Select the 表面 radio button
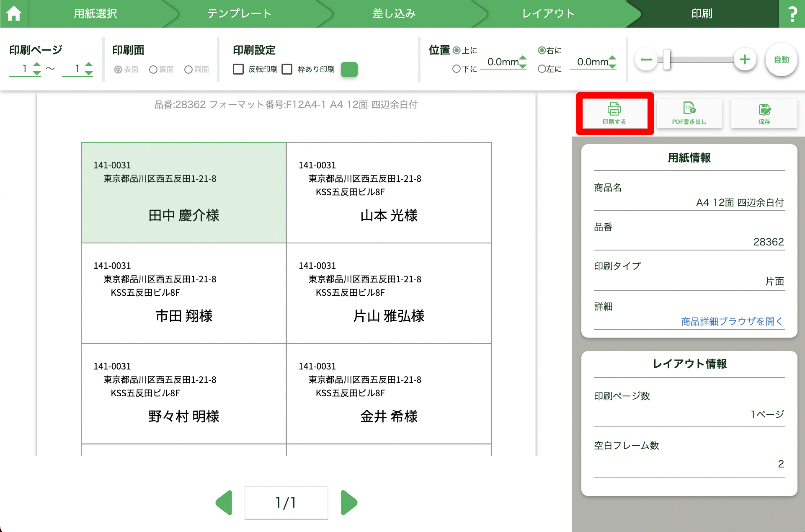The width and height of the screenshot is (805, 532). pos(118,70)
